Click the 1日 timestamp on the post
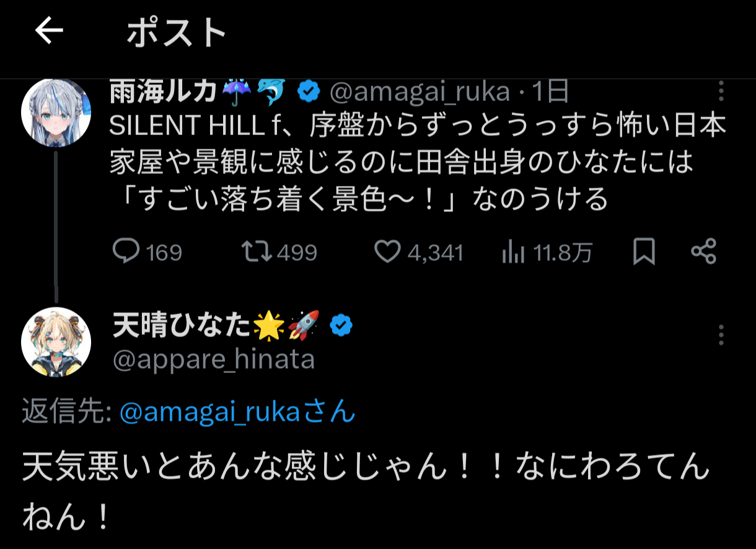The width and height of the screenshot is (756, 549). tap(551, 92)
